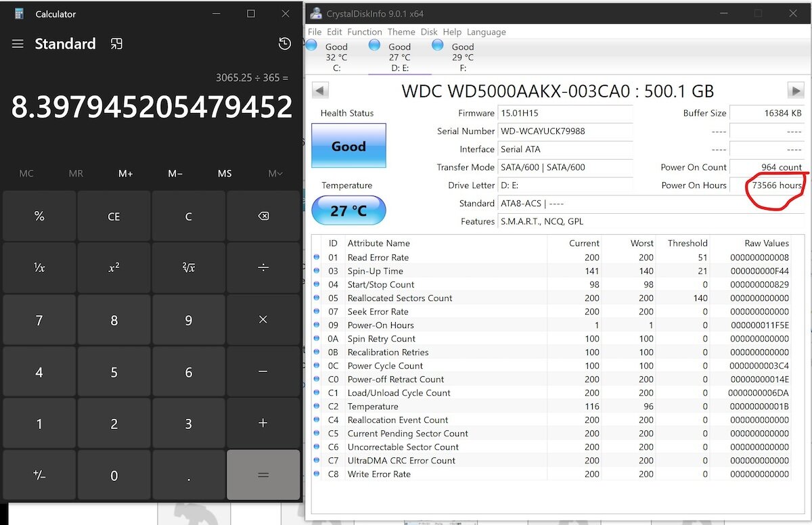Open the Theme menu
The image size is (812, 525).
coord(401,32)
